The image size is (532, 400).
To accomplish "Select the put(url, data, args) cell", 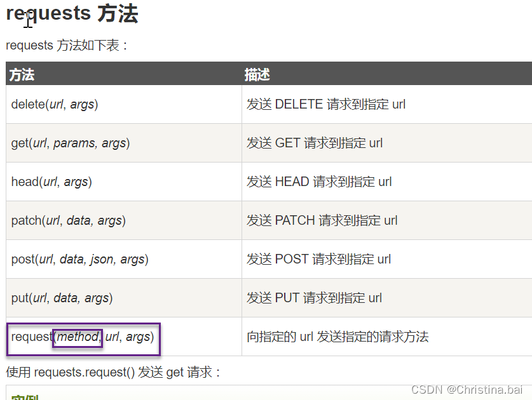I will tap(124, 298).
